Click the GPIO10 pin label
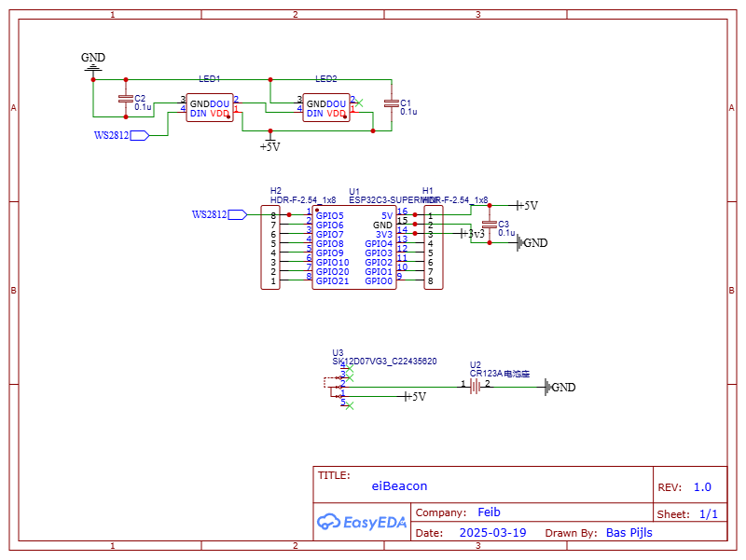The width and height of the screenshot is (746, 560). point(333,263)
